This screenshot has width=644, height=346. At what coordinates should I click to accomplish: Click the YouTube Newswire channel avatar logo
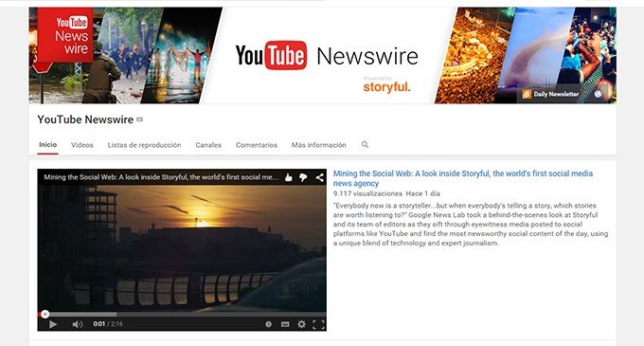tap(65, 35)
